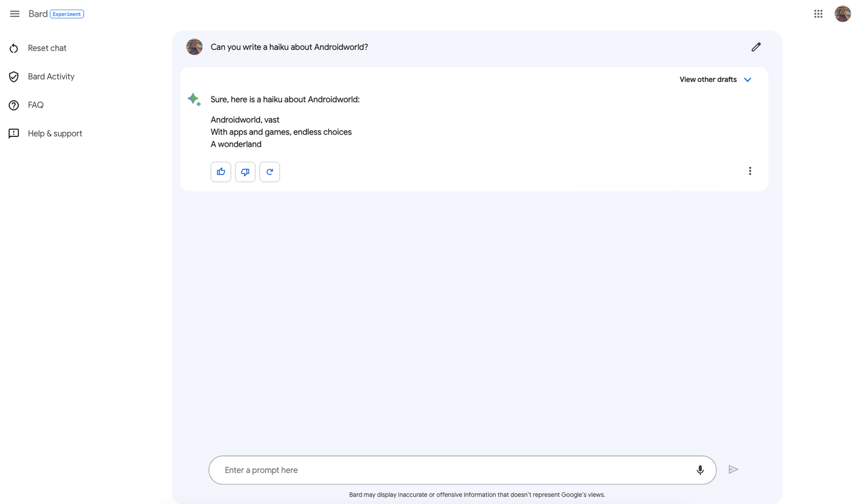This screenshot has width=854, height=504.
Task: Select Reset chat in the sidebar
Action: pos(47,48)
